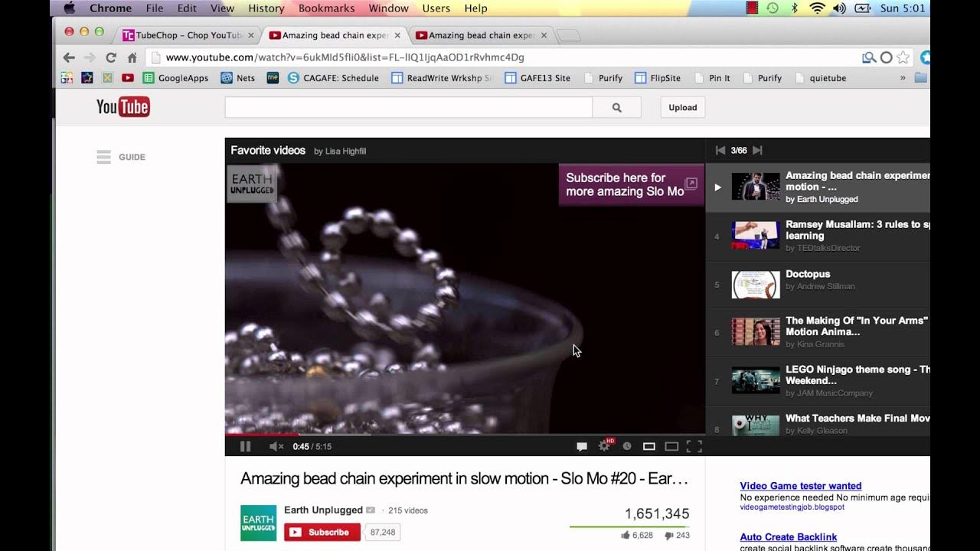
Task: Open the Bookmarks menu
Action: tap(326, 8)
